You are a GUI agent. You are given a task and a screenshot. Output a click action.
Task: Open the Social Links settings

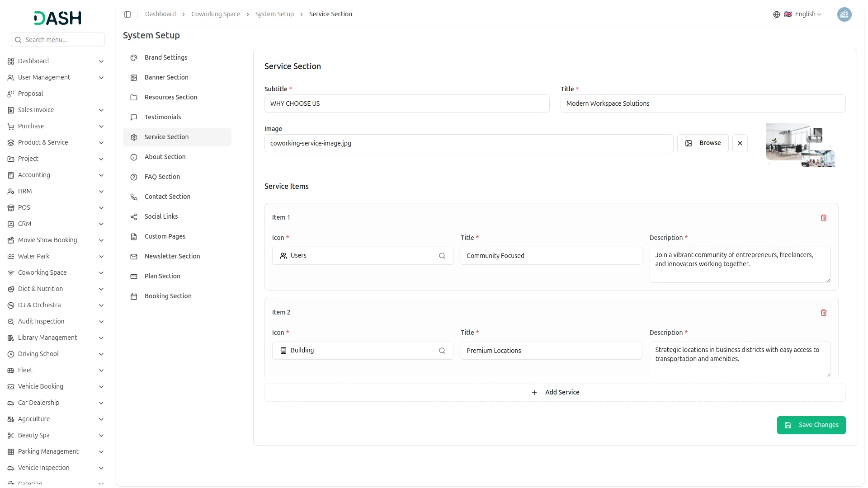pyautogui.click(x=161, y=216)
